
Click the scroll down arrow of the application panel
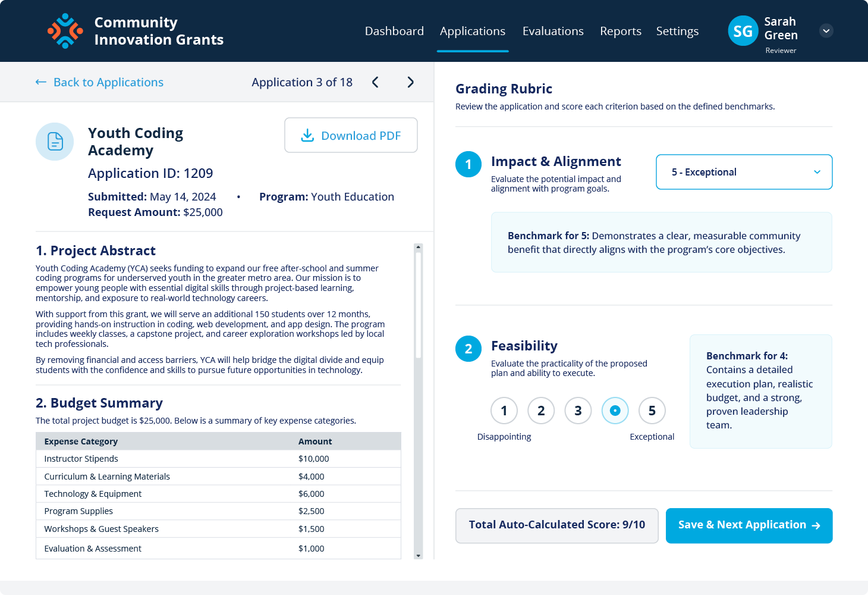(419, 556)
